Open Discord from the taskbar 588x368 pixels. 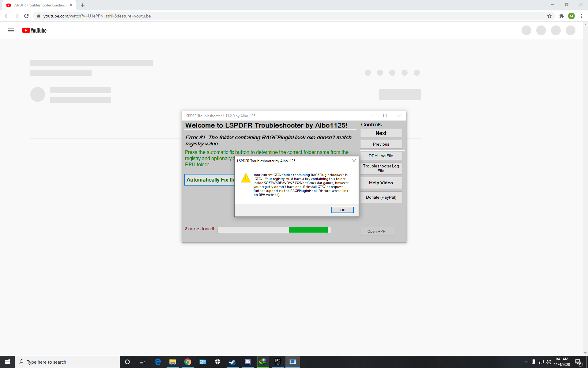tap(247, 362)
